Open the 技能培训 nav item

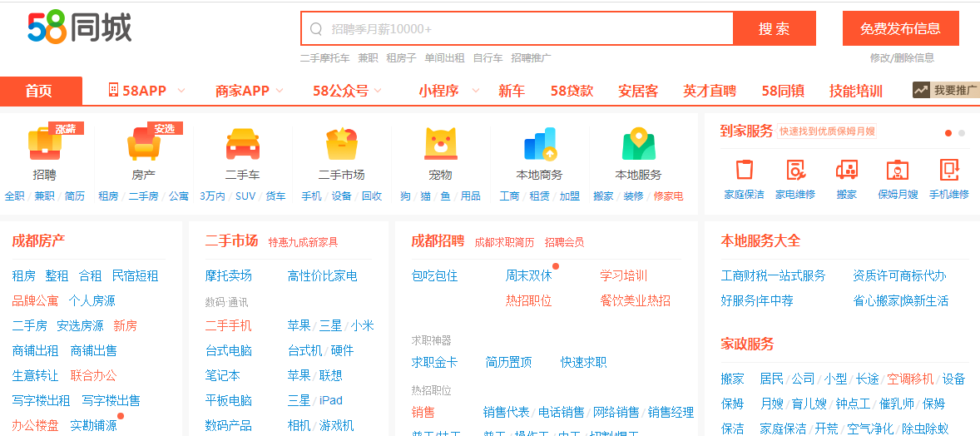[x=855, y=91]
